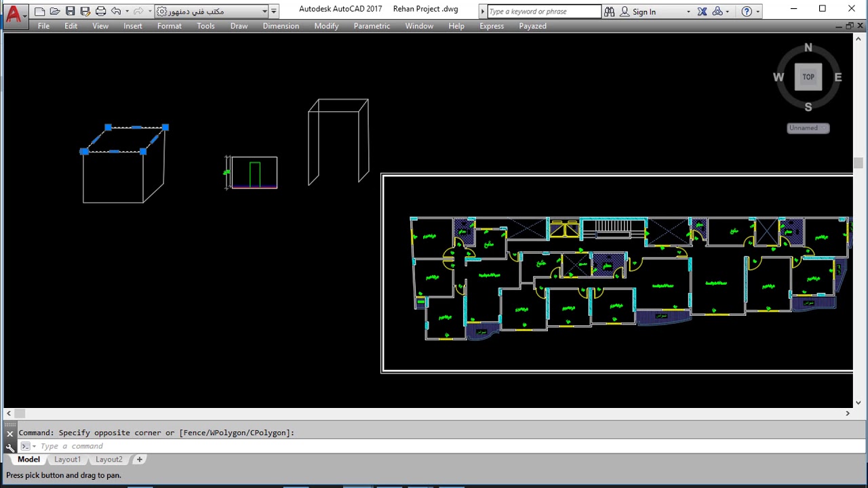
Task: Click the S direction on the ViewCube compass
Action: point(808,107)
